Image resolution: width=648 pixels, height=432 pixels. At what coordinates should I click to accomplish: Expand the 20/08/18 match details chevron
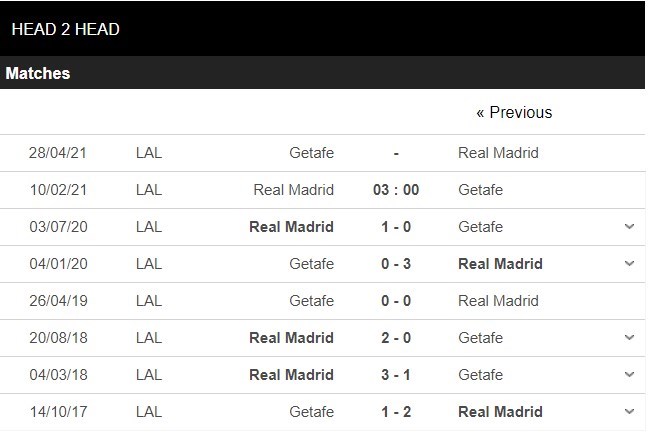coord(629,338)
